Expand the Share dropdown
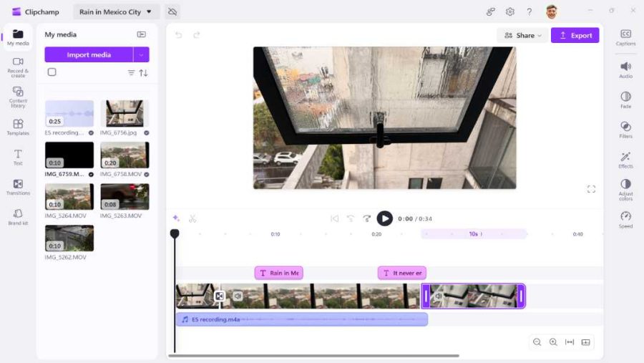 click(523, 35)
